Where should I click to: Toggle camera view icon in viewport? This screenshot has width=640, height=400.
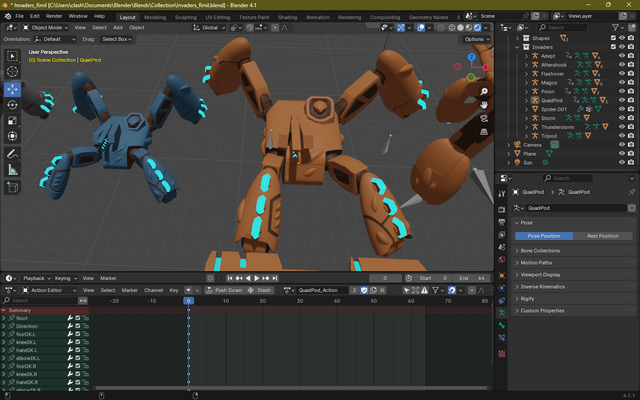pos(484,117)
